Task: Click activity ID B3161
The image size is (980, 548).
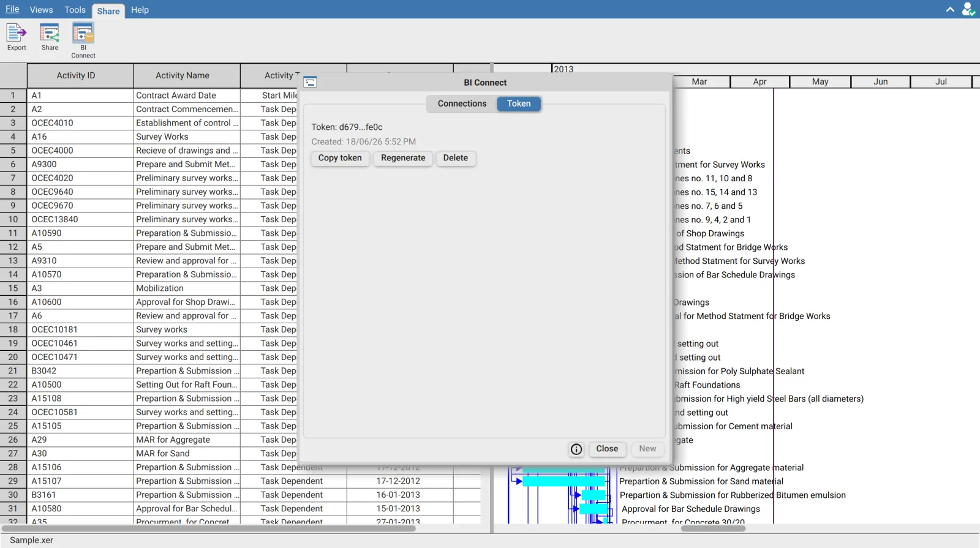Action: coord(80,495)
